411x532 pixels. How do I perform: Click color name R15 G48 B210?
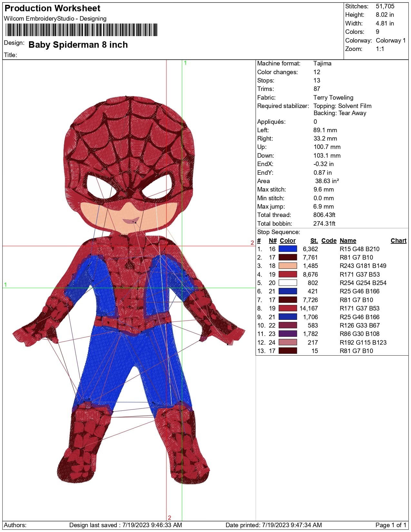click(x=359, y=249)
